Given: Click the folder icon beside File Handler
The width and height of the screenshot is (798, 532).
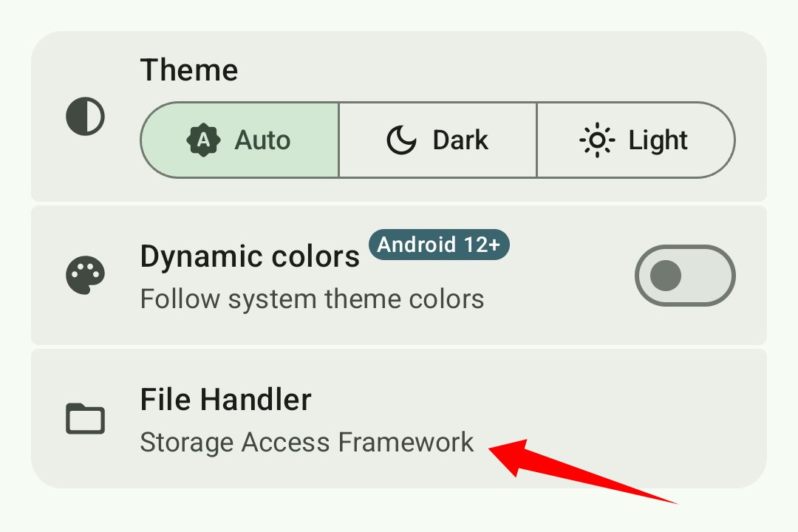Looking at the screenshot, I should pyautogui.click(x=86, y=419).
